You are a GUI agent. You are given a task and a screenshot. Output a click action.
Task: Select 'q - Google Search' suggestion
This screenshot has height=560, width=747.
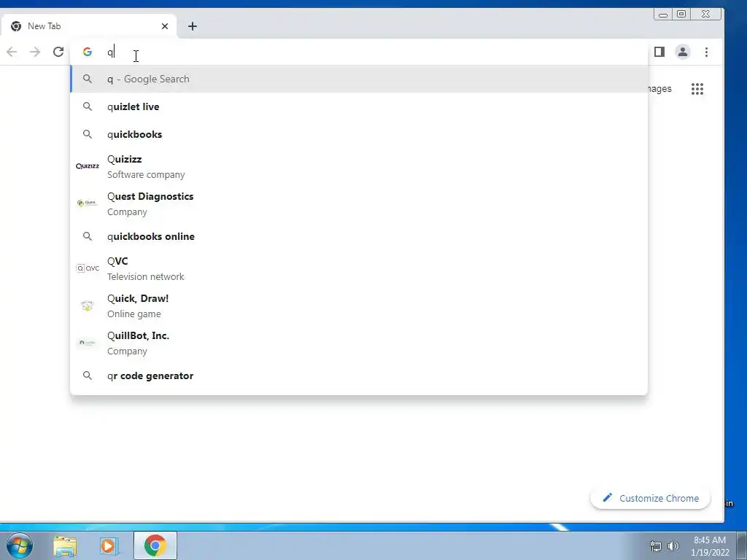359,79
